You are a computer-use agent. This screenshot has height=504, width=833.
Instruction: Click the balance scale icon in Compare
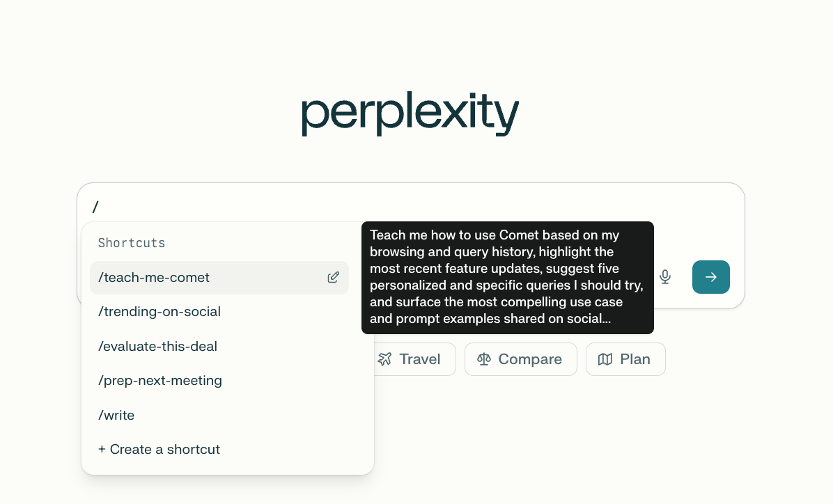click(x=484, y=359)
